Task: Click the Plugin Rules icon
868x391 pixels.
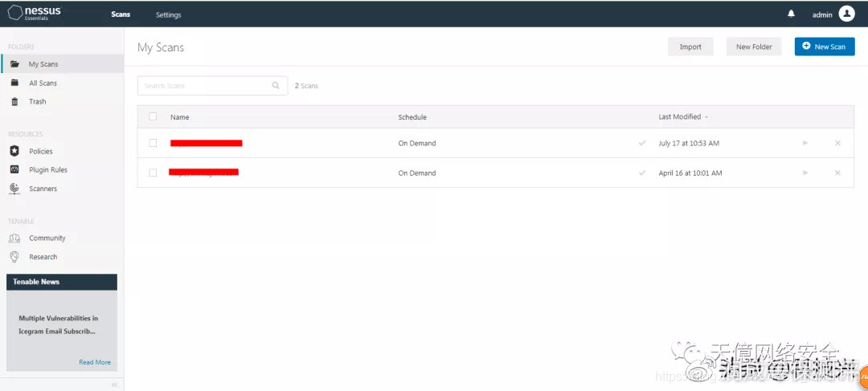Action: [x=15, y=169]
